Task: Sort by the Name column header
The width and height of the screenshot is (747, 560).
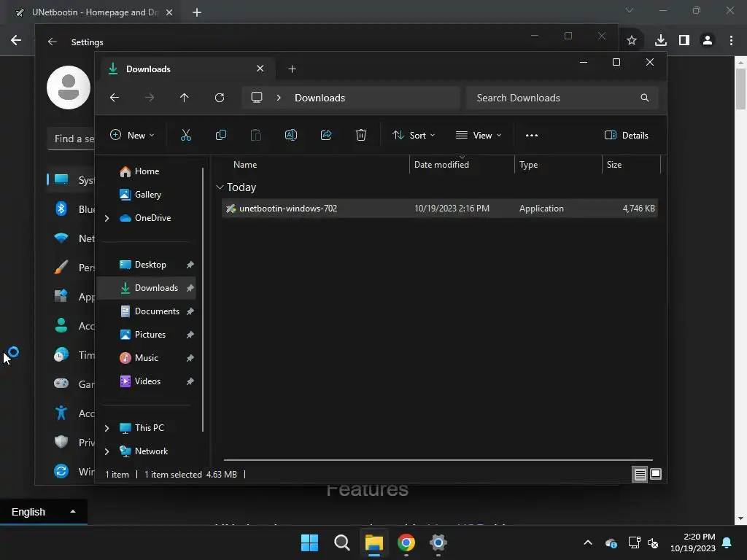Action: pos(314,165)
